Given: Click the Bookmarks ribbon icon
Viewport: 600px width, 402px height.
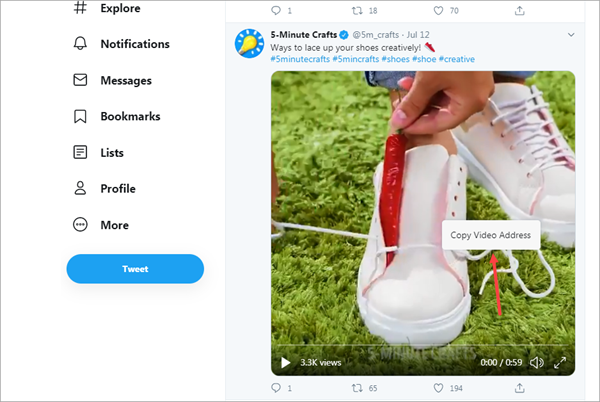Looking at the screenshot, I should 80,116.
